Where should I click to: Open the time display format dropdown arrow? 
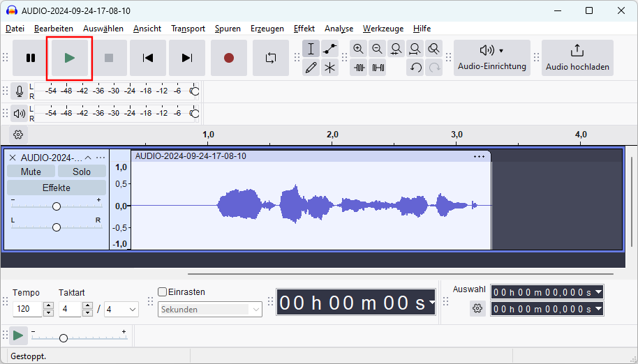pyautogui.click(x=431, y=302)
